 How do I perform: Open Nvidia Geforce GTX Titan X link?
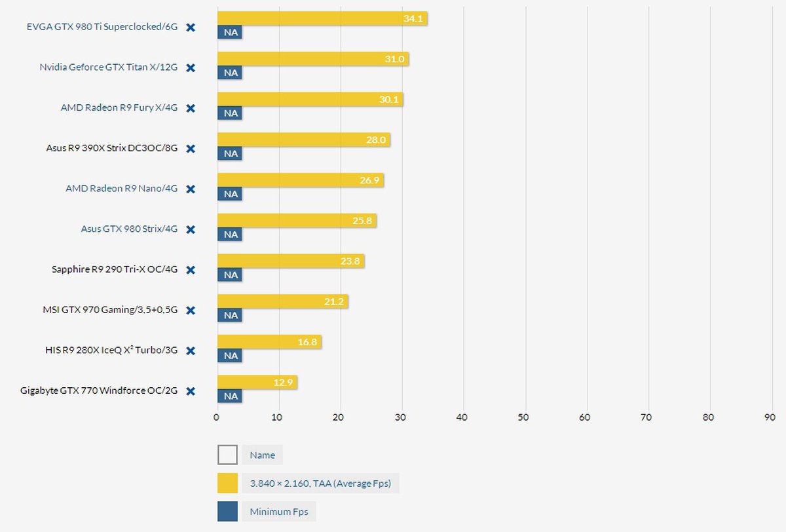(108, 67)
